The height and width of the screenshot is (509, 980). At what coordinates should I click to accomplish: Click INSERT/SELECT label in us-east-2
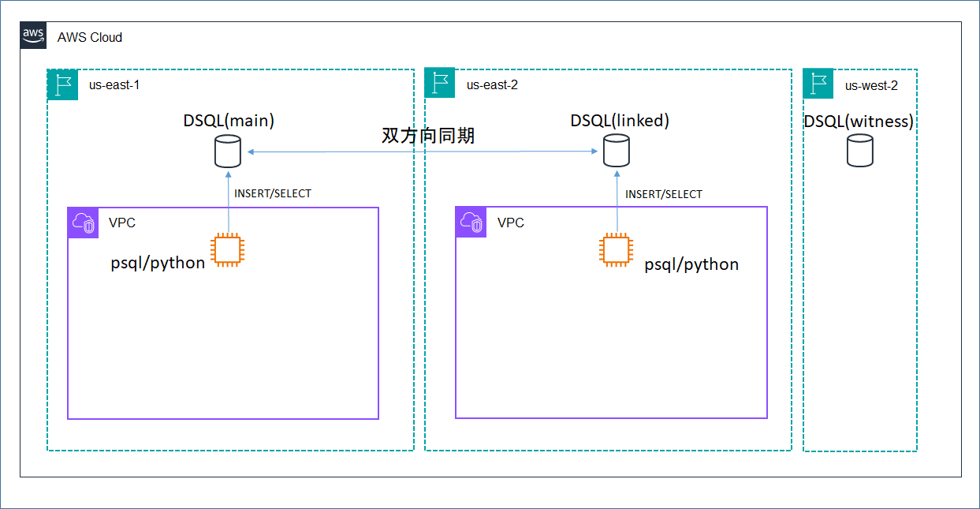coord(664,194)
